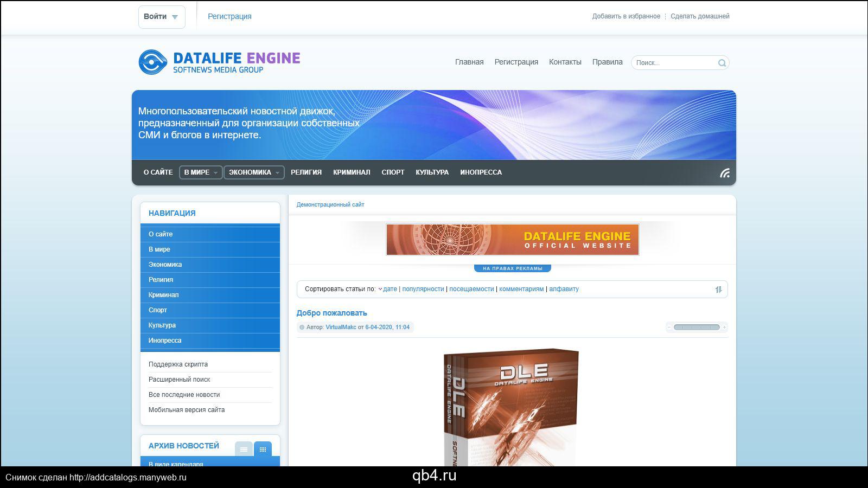Screen dimensions: 868x488
Task: Sort articles by популярности
Action: [x=423, y=289]
